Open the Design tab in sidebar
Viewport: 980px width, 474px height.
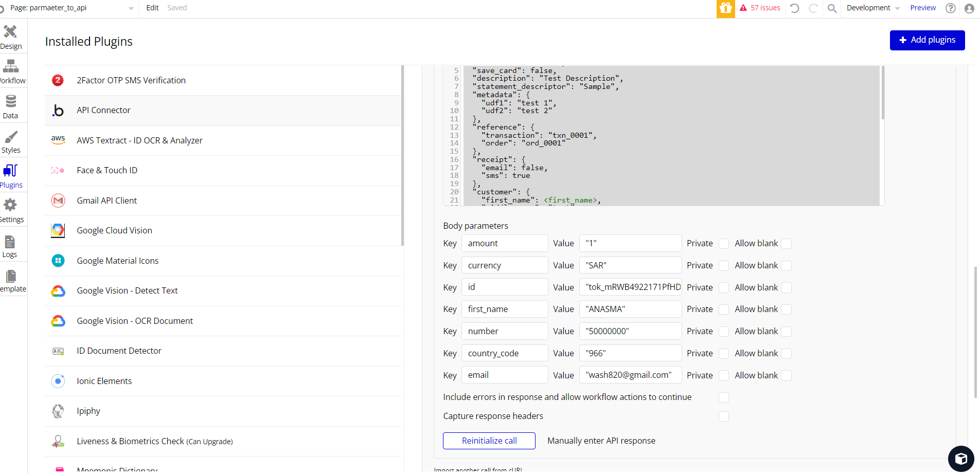pos(11,37)
